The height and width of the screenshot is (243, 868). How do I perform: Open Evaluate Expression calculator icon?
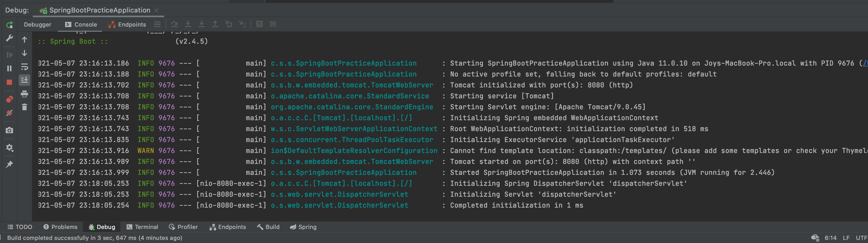[x=259, y=24]
